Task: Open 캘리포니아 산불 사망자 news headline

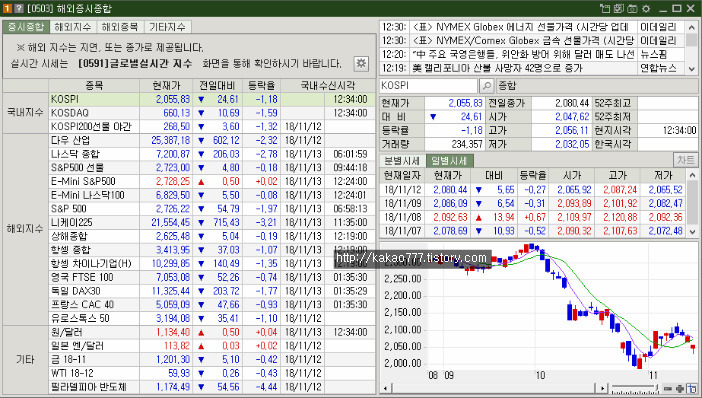Action: pos(497,68)
